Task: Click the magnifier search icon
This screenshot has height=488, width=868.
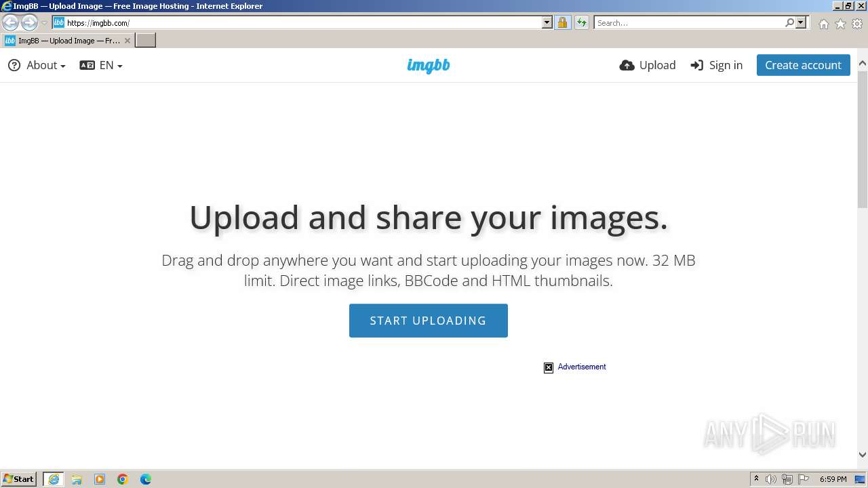Action: point(789,22)
